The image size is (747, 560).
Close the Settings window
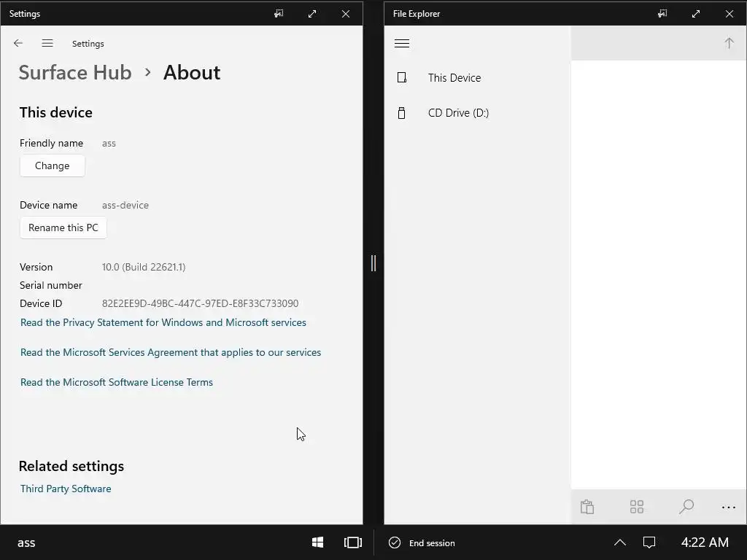click(346, 14)
